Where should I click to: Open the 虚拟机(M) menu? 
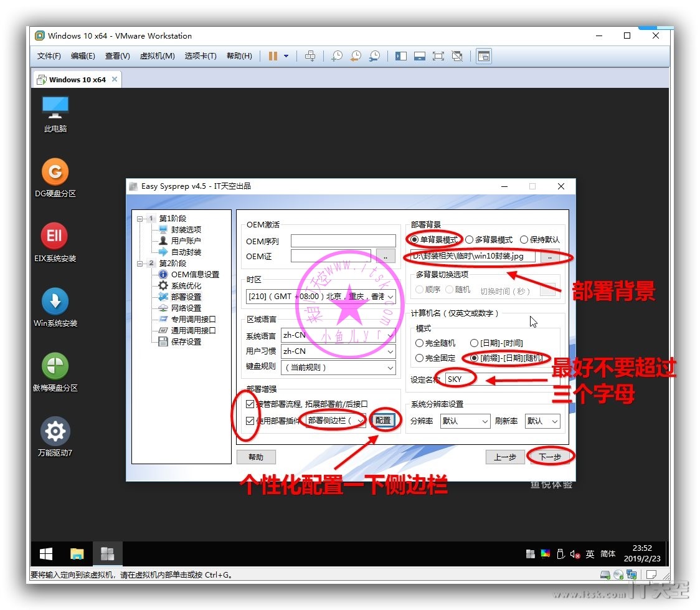157,56
